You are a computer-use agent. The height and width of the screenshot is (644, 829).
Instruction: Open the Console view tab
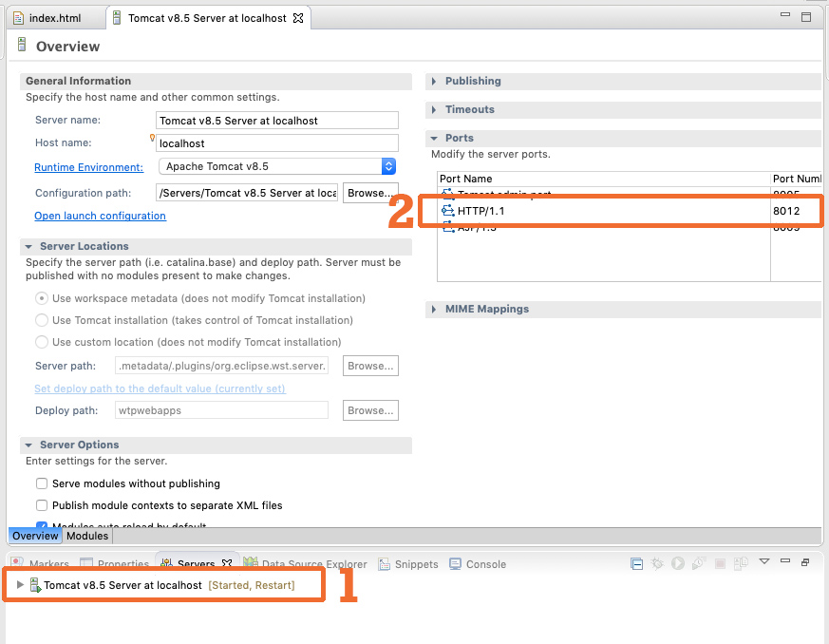pyautogui.click(x=478, y=563)
